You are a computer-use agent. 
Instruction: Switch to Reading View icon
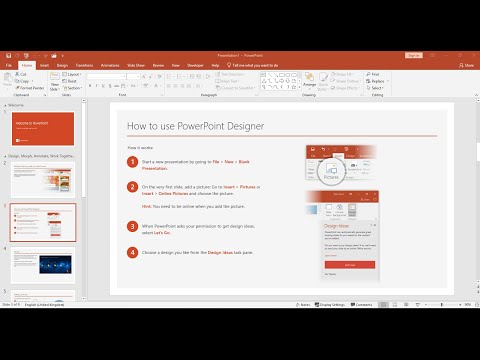click(x=406, y=305)
